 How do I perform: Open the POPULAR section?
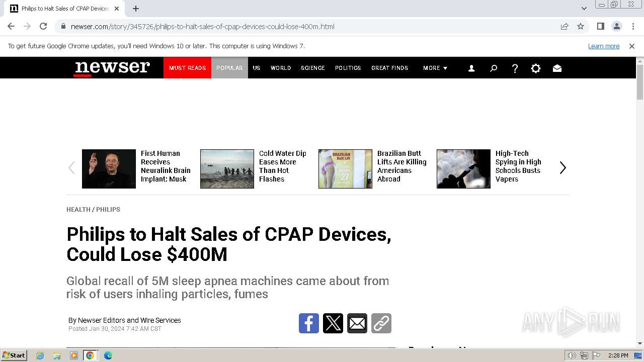(x=229, y=68)
